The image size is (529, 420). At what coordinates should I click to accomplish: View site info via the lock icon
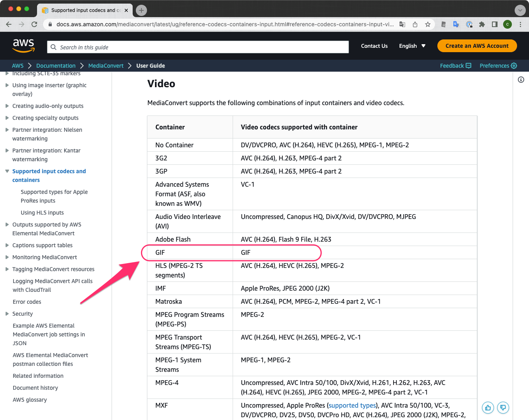50,24
